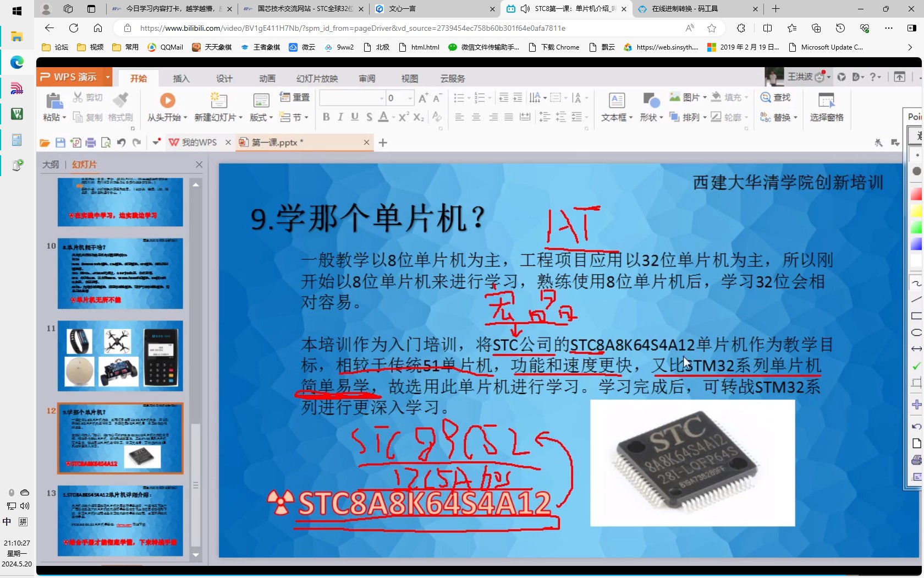Switch to the Slide Show (幻灯片放映) tab

317,79
